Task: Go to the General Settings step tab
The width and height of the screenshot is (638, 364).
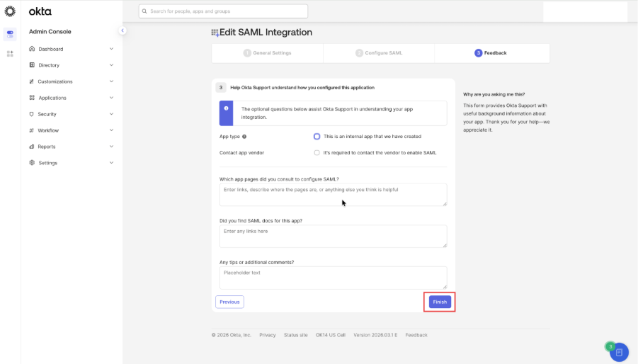Action: point(268,53)
